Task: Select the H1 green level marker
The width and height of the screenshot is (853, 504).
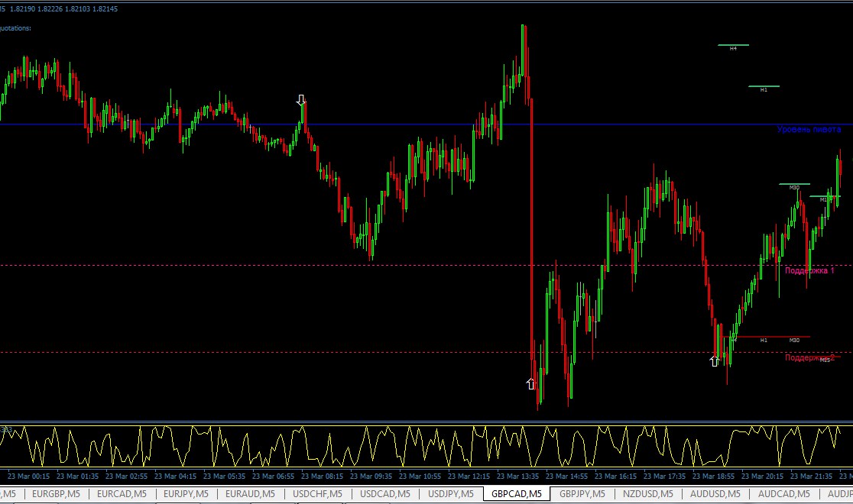Action: tap(764, 87)
